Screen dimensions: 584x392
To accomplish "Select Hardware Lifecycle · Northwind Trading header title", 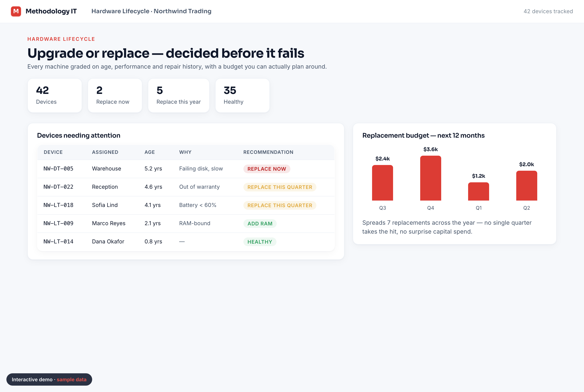I will (151, 11).
